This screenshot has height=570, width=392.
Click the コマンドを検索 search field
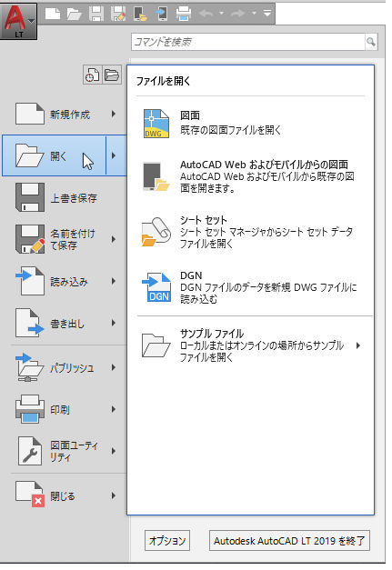tap(248, 42)
